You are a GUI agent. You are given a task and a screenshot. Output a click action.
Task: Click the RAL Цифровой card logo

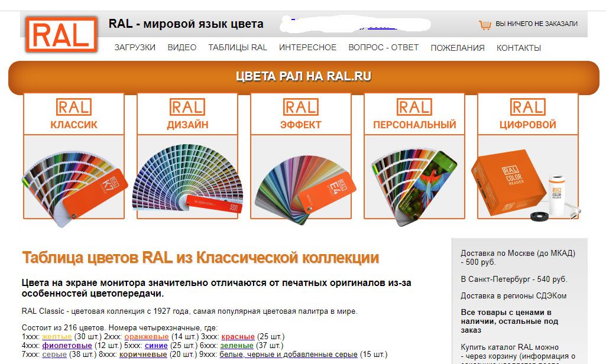[x=528, y=107]
